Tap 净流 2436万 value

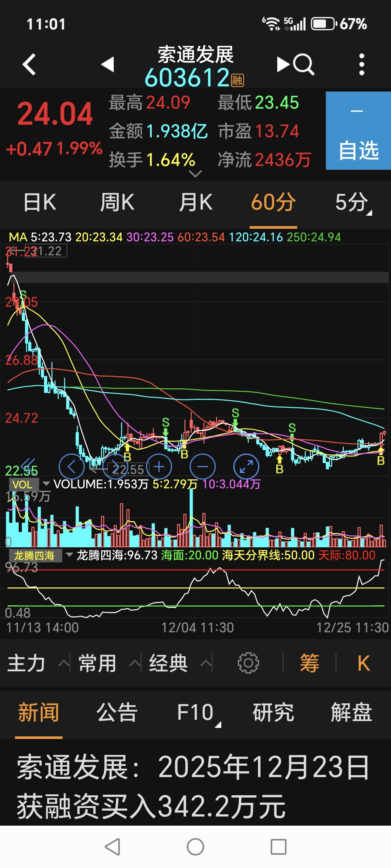283,160
